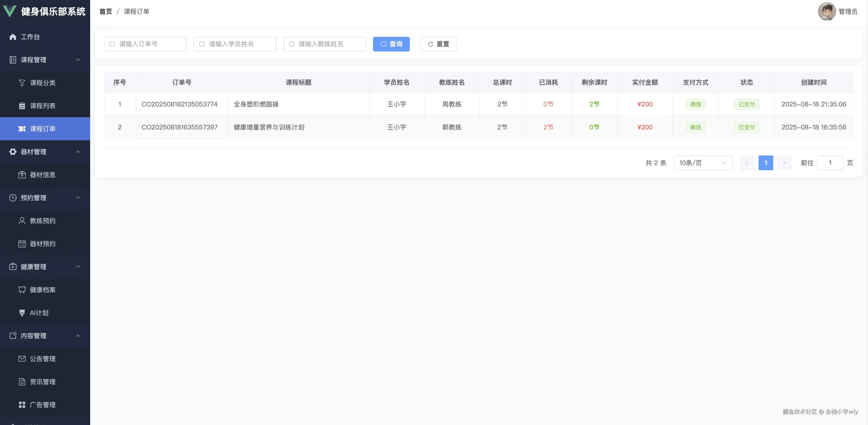Click the 重置 reset button
The height and width of the screenshot is (425, 868).
pyautogui.click(x=438, y=44)
